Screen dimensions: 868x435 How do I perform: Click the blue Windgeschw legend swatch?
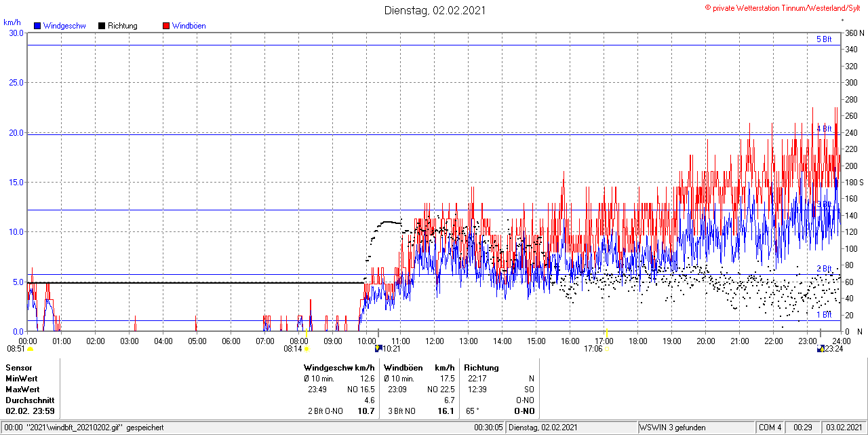coord(37,26)
